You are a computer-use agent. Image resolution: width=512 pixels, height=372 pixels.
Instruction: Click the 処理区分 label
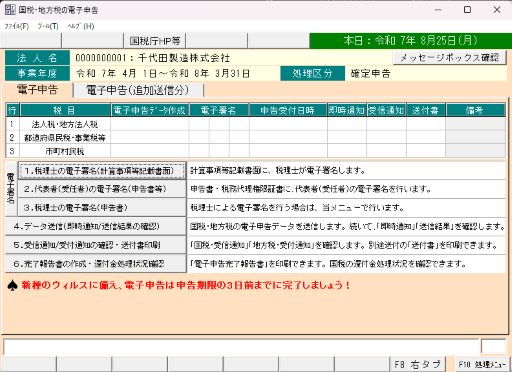312,73
